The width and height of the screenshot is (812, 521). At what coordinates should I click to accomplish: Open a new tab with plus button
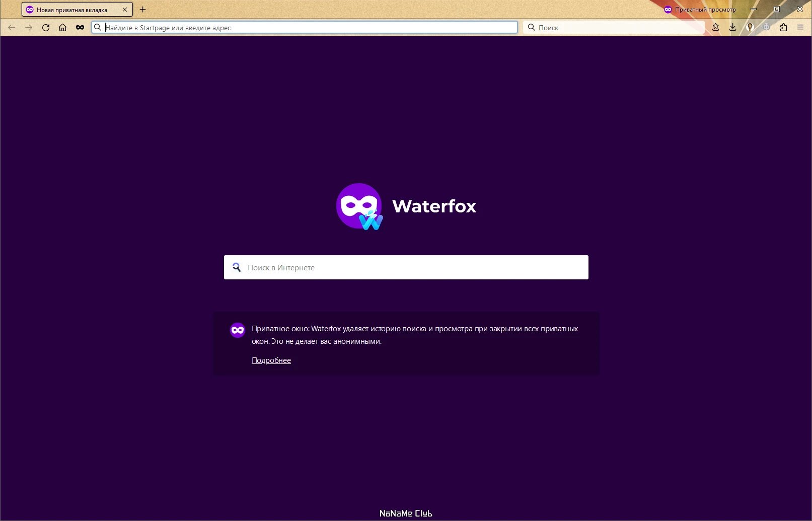pyautogui.click(x=142, y=10)
